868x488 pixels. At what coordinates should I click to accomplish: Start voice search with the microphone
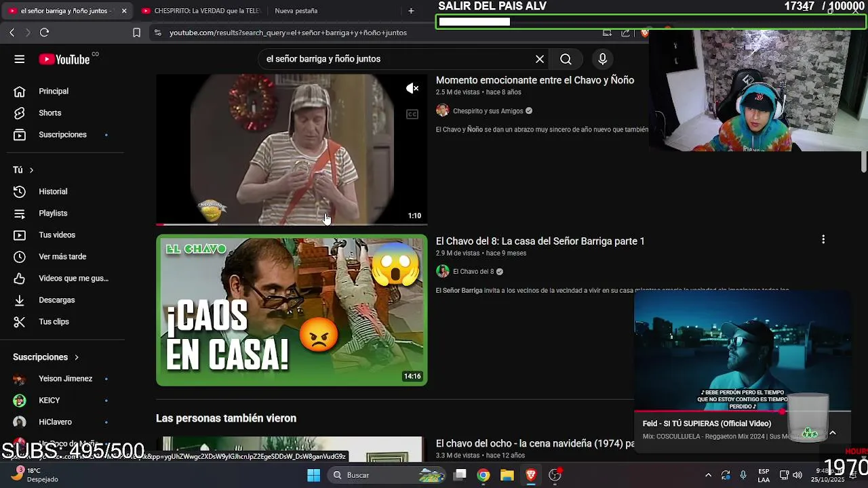click(602, 59)
